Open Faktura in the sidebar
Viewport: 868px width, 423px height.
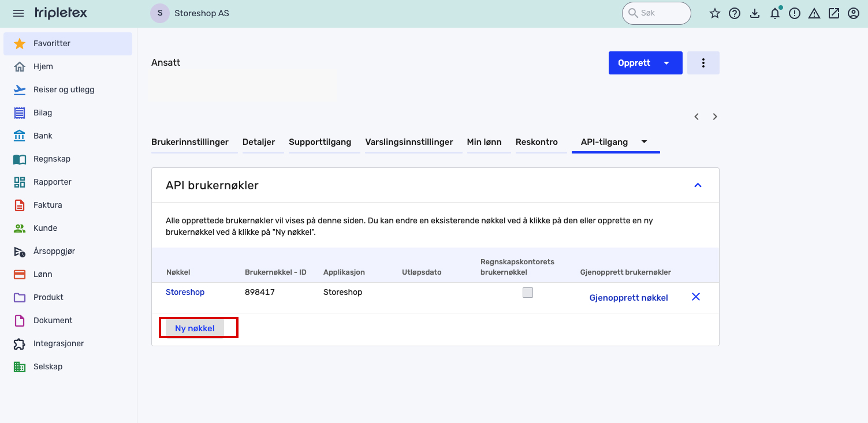click(x=47, y=205)
